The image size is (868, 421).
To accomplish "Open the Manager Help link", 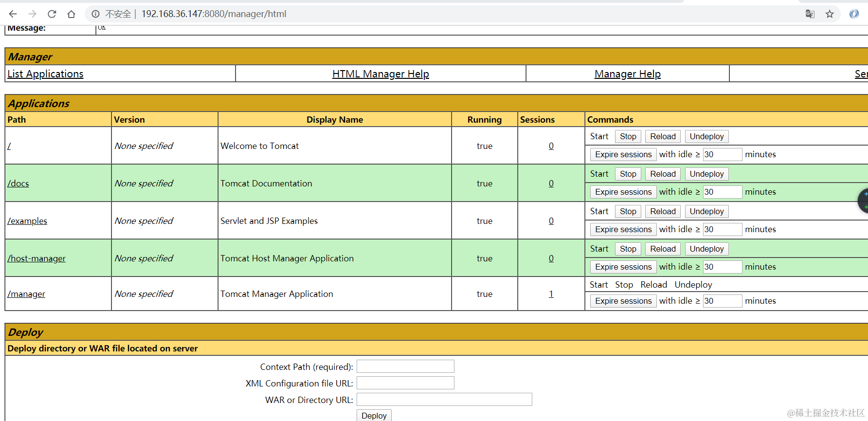I will pyautogui.click(x=627, y=74).
